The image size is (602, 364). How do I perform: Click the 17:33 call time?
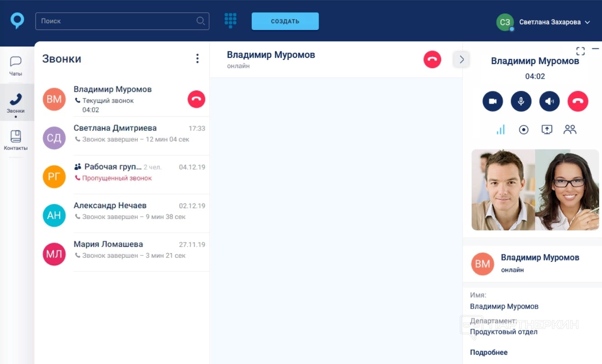(197, 129)
